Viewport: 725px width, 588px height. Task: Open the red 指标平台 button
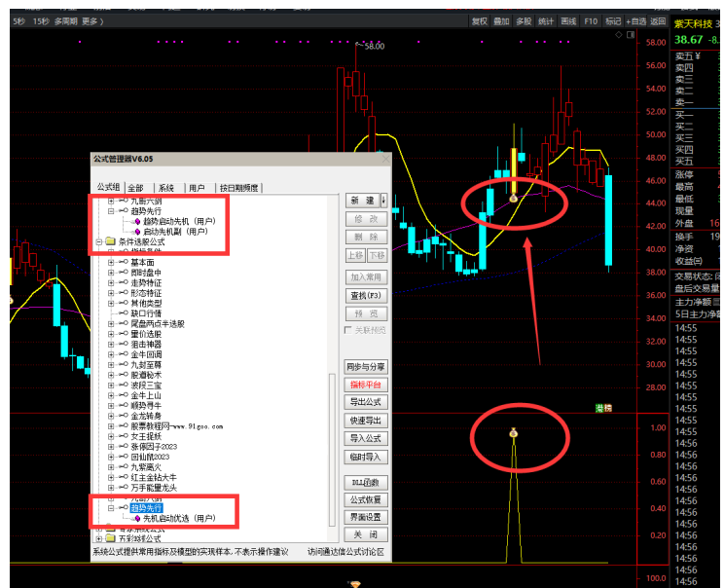coord(366,385)
